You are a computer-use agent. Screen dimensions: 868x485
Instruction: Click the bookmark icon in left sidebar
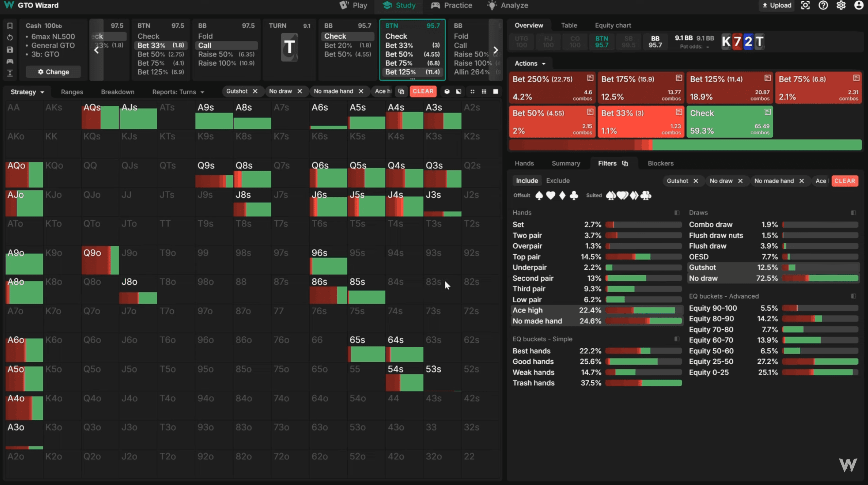[x=10, y=26]
